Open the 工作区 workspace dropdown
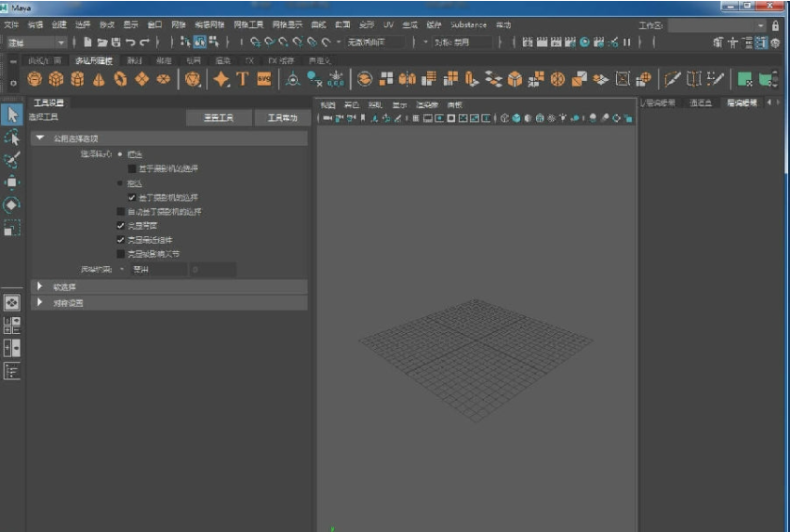 coord(717,26)
